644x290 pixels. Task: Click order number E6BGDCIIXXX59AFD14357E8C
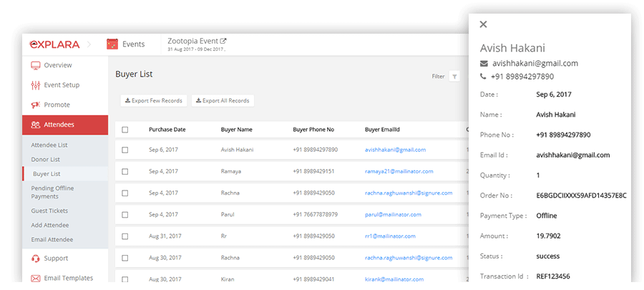pyautogui.click(x=581, y=195)
